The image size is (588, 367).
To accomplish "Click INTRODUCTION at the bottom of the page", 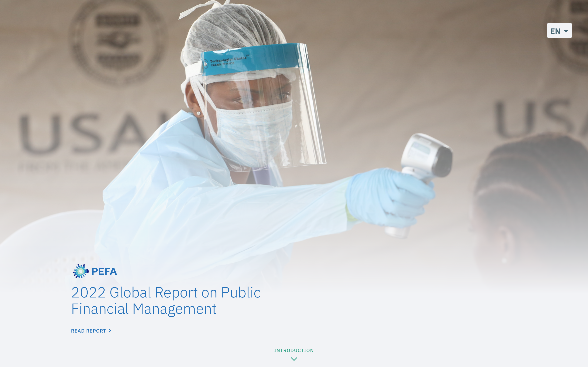I will [294, 350].
